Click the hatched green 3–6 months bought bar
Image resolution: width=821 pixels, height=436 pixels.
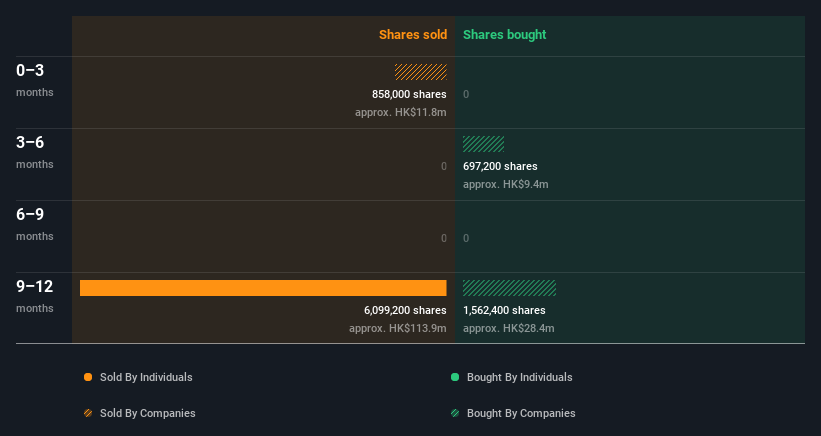pos(484,144)
